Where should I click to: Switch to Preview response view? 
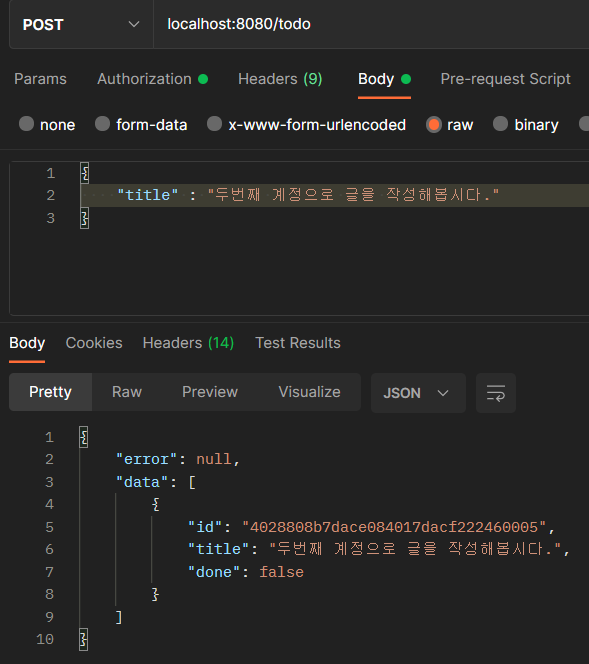click(210, 392)
